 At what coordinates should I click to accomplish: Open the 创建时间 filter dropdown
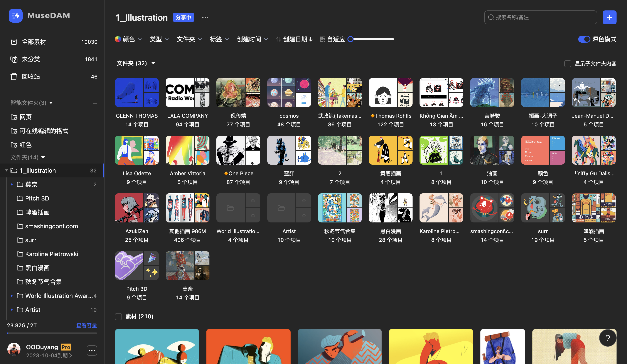click(252, 39)
